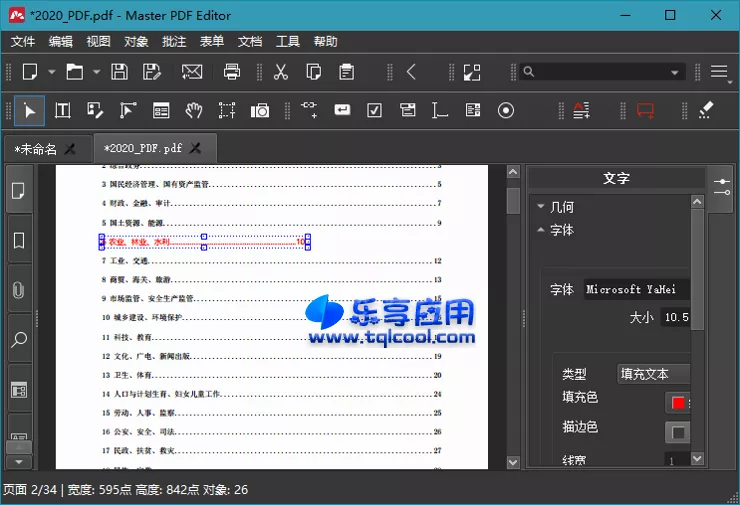Open the 批注 menu

click(174, 42)
